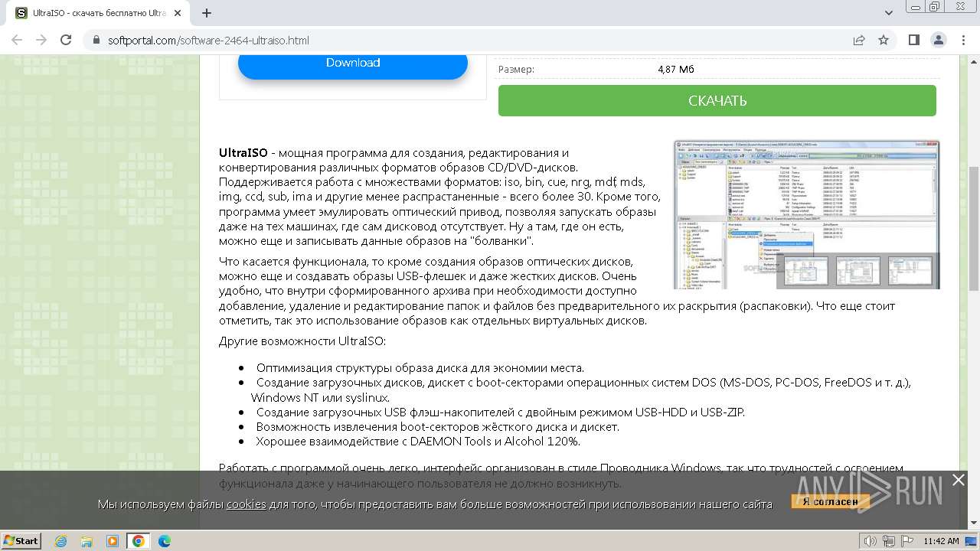Click bullet Оптимизация структуры образа диска
Screen dimensions: 980x551
tap(420, 367)
